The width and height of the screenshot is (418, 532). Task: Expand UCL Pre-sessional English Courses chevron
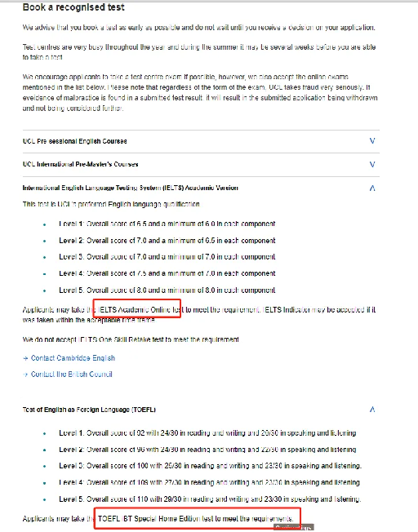(372, 141)
